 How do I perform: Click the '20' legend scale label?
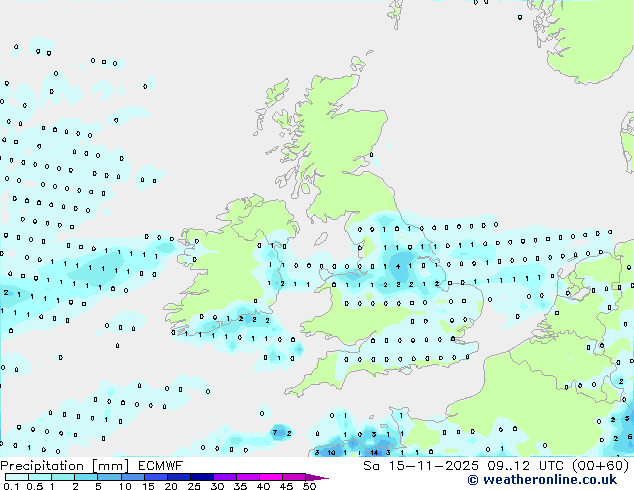click(x=171, y=486)
